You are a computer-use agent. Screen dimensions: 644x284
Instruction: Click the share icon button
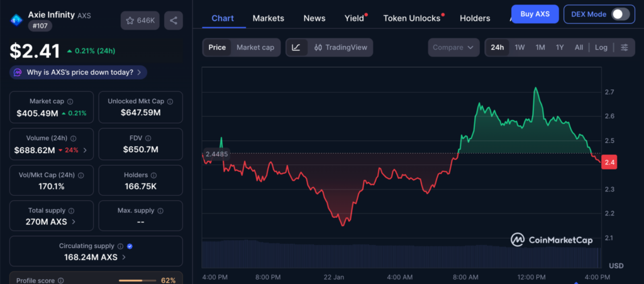[174, 21]
